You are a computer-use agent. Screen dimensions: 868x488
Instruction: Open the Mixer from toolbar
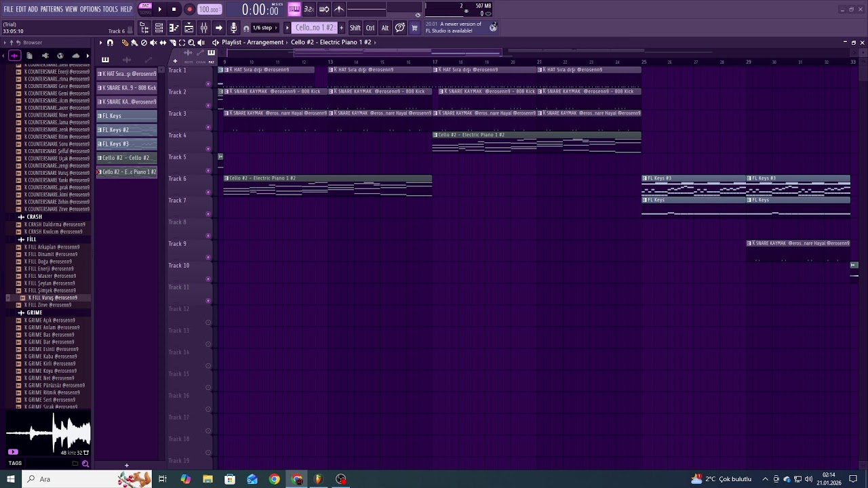[203, 28]
